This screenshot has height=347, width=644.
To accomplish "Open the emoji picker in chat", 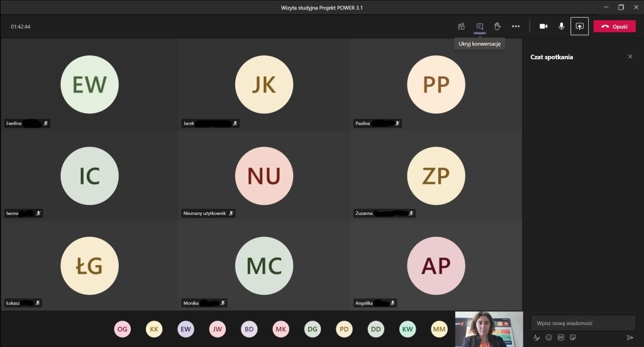I will [548, 338].
